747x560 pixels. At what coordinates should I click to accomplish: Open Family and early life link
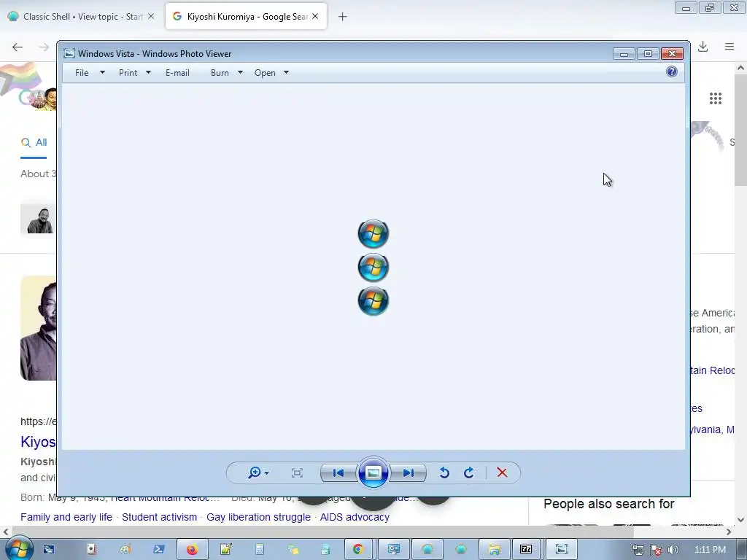tap(66, 517)
